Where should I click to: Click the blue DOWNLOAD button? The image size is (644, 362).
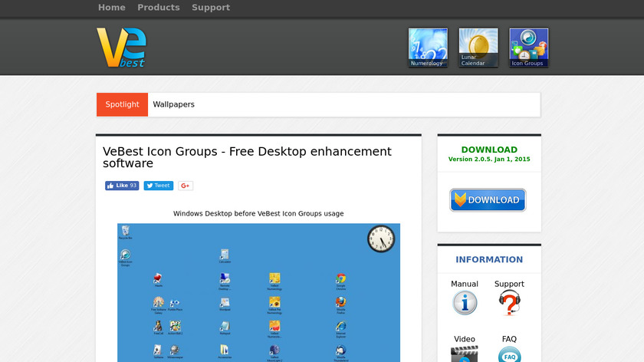488,200
